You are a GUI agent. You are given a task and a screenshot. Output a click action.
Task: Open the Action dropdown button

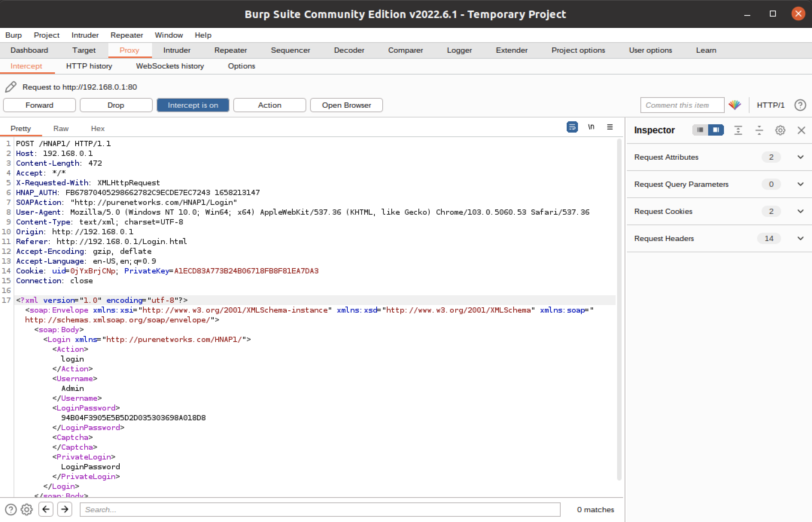point(269,105)
